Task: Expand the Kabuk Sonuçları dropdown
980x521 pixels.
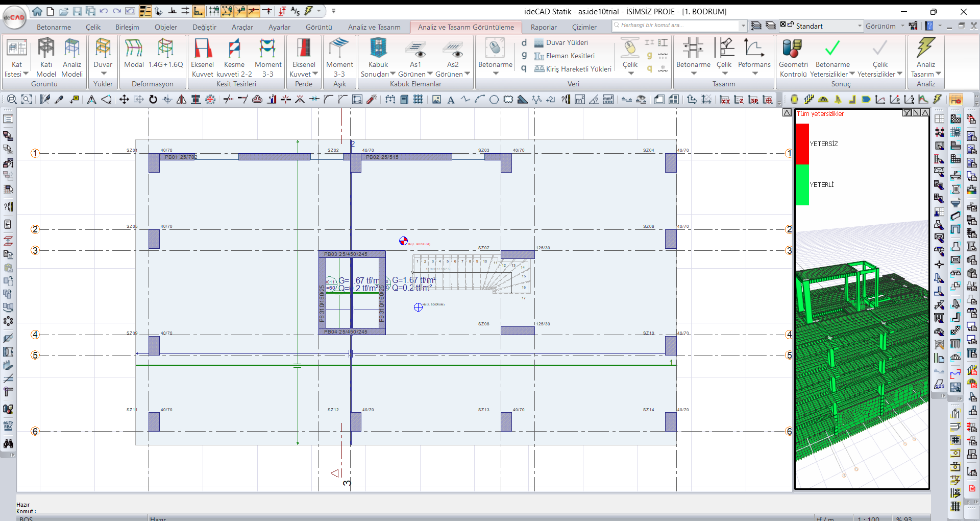Action: coord(393,74)
